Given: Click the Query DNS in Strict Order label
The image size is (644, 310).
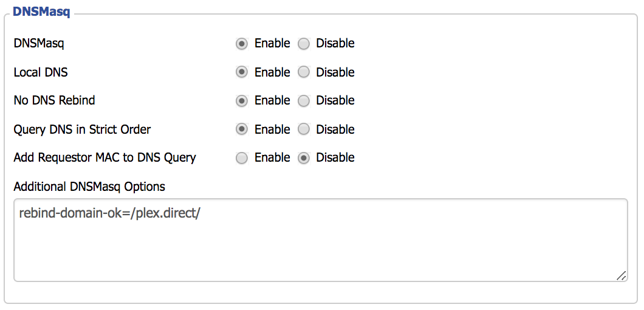Looking at the screenshot, I should [82, 129].
